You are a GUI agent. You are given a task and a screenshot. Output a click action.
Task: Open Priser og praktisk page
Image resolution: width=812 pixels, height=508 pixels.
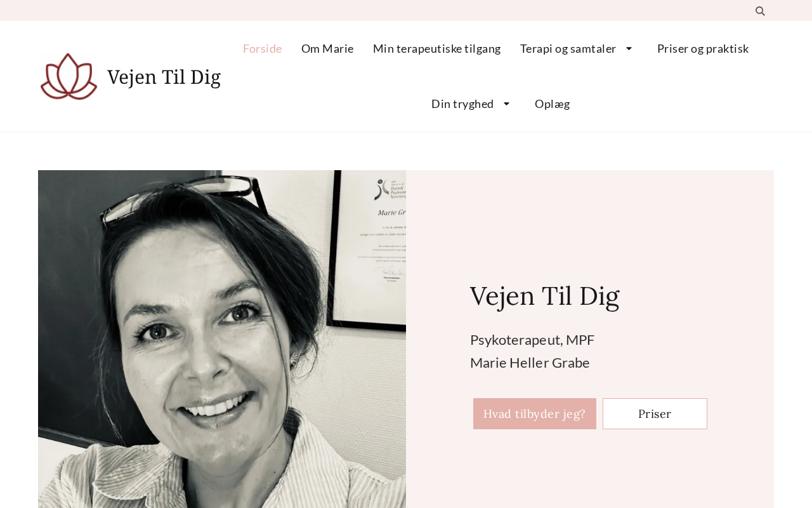point(703,48)
